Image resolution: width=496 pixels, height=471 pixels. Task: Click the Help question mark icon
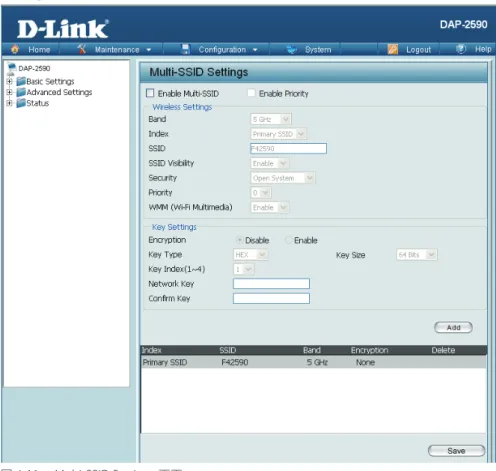461,49
